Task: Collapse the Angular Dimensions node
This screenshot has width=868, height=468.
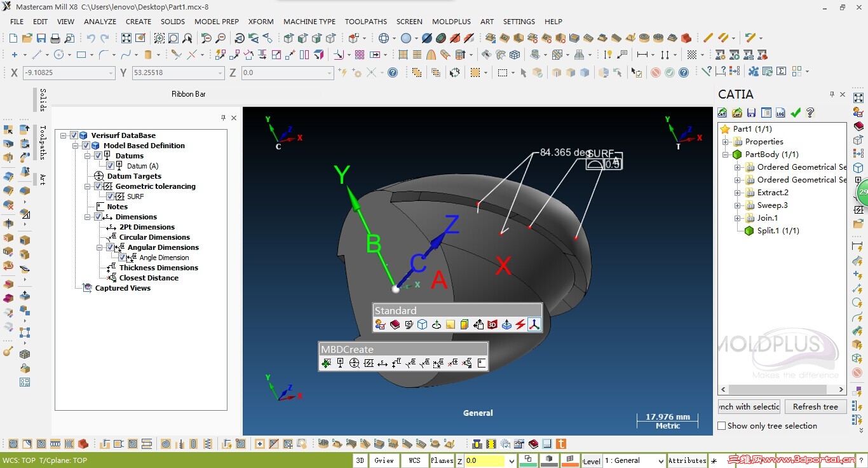Action: pyautogui.click(x=100, y=247)
